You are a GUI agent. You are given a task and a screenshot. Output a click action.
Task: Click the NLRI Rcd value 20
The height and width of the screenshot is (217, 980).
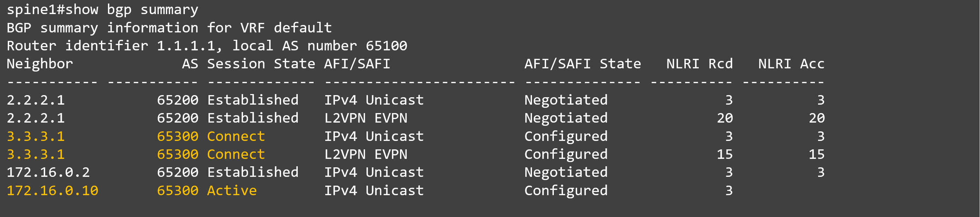724,118
